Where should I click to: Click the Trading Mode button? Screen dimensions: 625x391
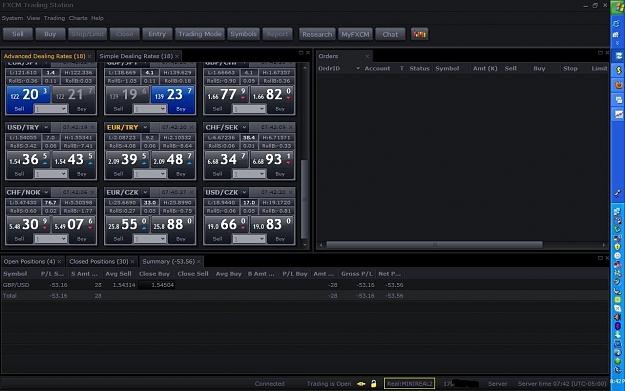pos(200,34)
